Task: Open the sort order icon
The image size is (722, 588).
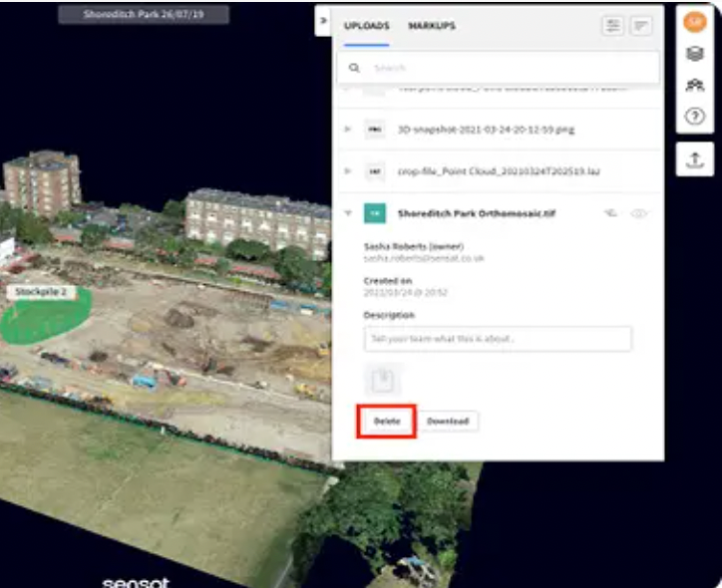Action: click(x=641, y=26)
